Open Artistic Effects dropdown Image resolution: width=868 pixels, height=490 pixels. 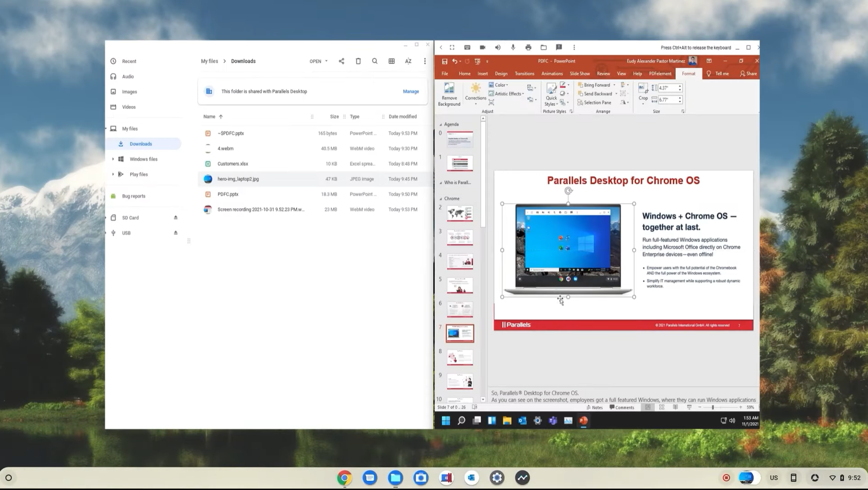506,94
